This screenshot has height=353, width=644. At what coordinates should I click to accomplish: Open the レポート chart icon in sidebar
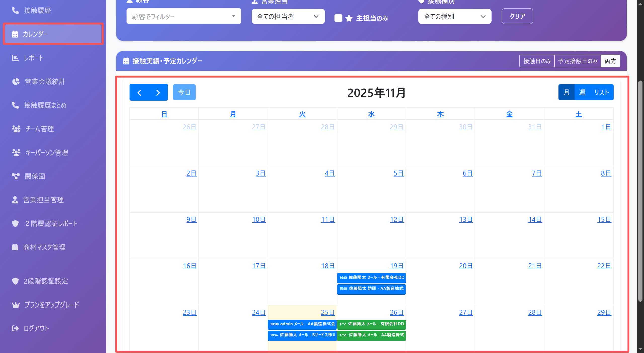(x=15, y=58)
